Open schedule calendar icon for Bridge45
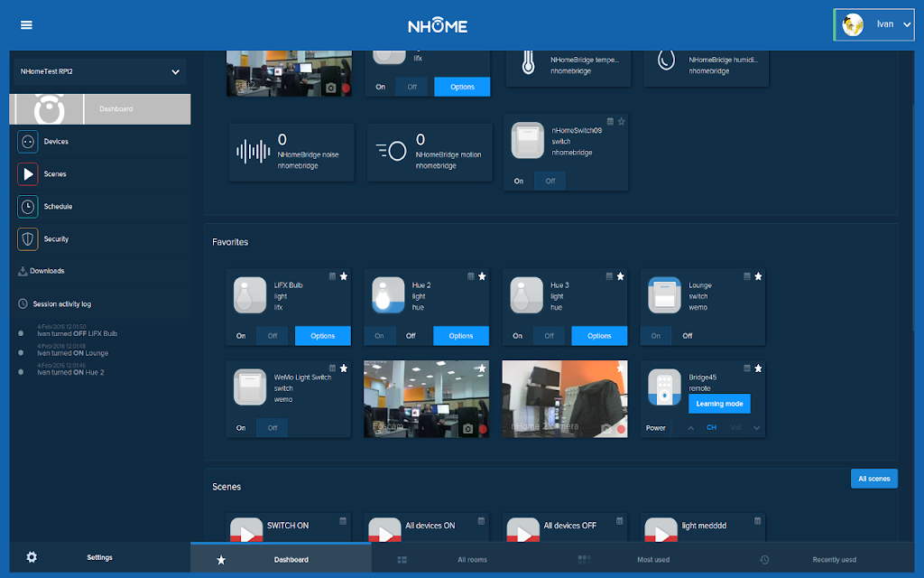924x578 pixels. [x=747, y=368]
